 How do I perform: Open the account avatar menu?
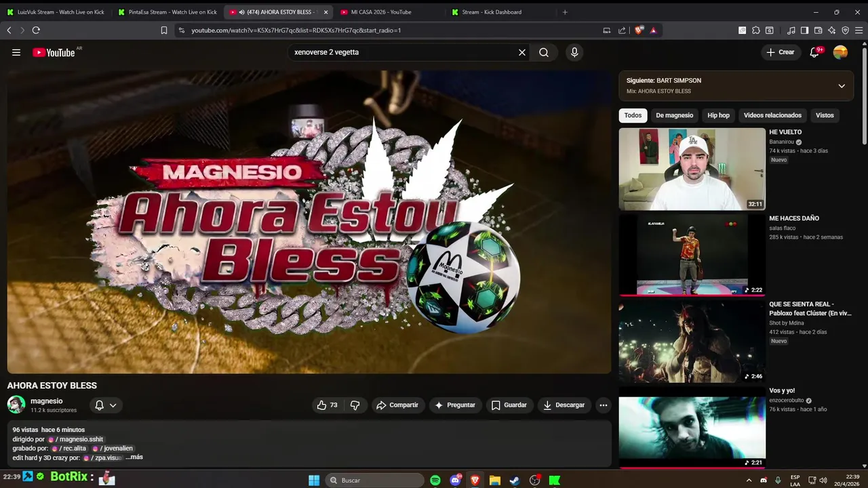tap(840, 52)
